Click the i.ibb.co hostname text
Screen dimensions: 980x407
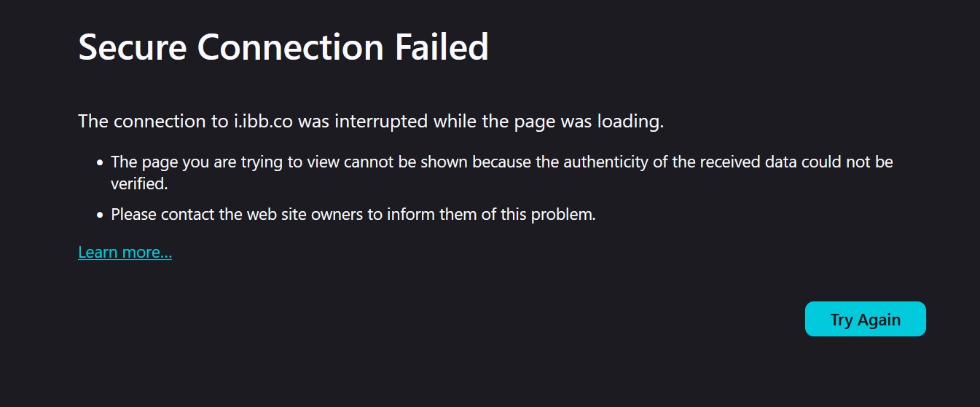coord(263,122)
